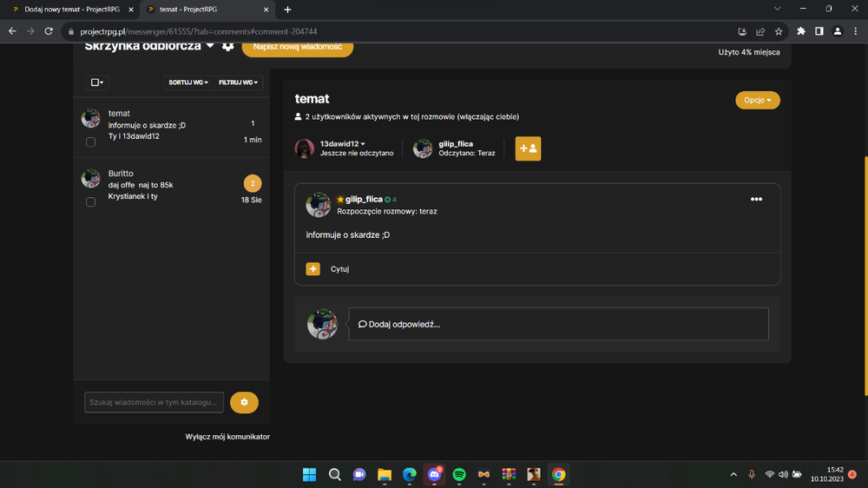
Task: Close 'temat - ProjectRPG' tab
Action: pos(266,10)
